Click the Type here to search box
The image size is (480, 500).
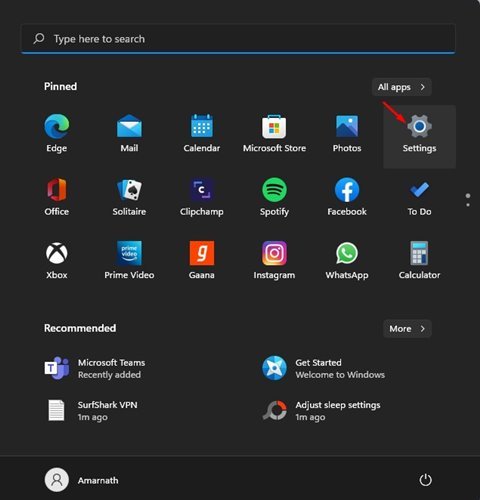pyautogui.click(x=238, y=39)
